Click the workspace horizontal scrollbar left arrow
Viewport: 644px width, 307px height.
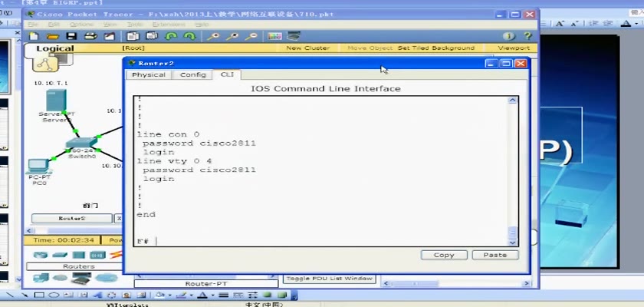click(x=29, y=230)
